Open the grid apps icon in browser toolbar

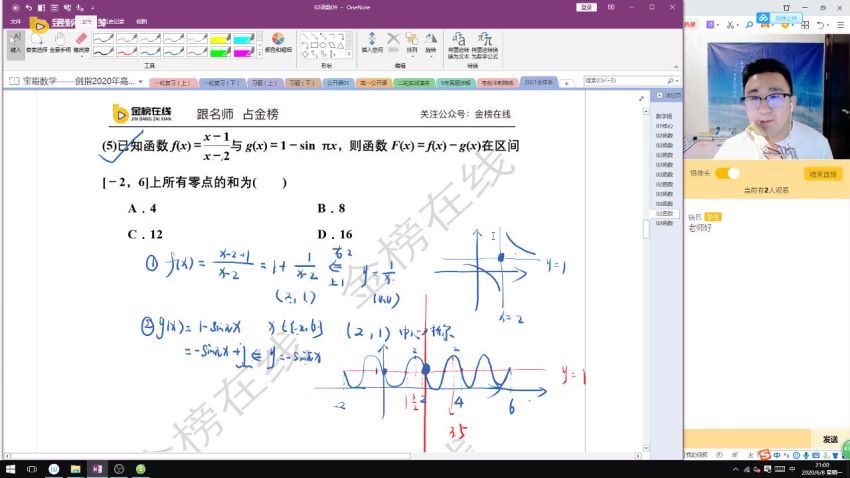pos(805,25)
